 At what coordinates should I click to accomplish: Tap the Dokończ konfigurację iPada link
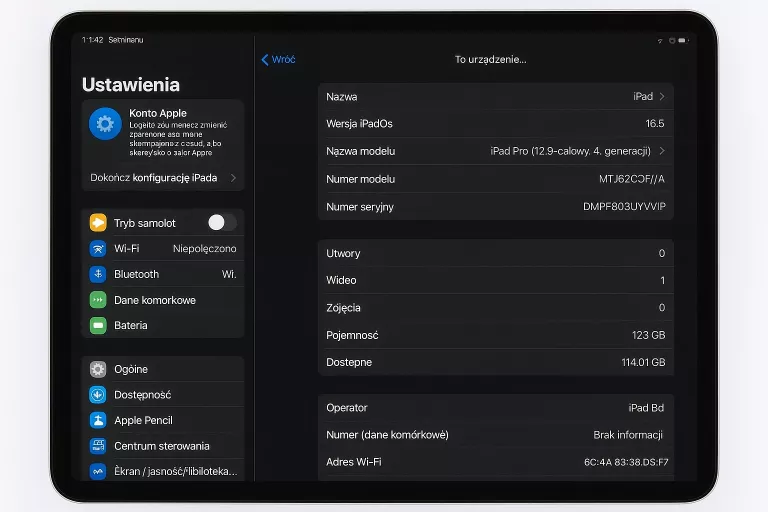[153, 178]
